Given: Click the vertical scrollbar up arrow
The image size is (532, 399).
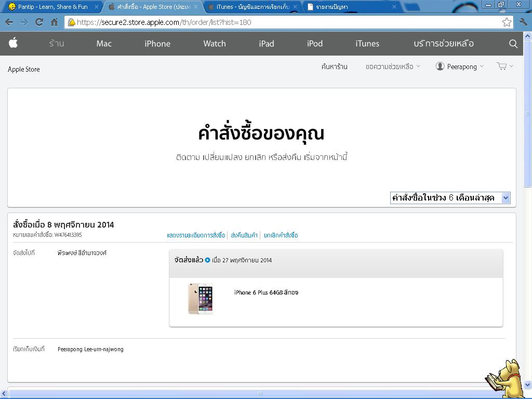Looking at the screenshot, I should pos(527,36).
